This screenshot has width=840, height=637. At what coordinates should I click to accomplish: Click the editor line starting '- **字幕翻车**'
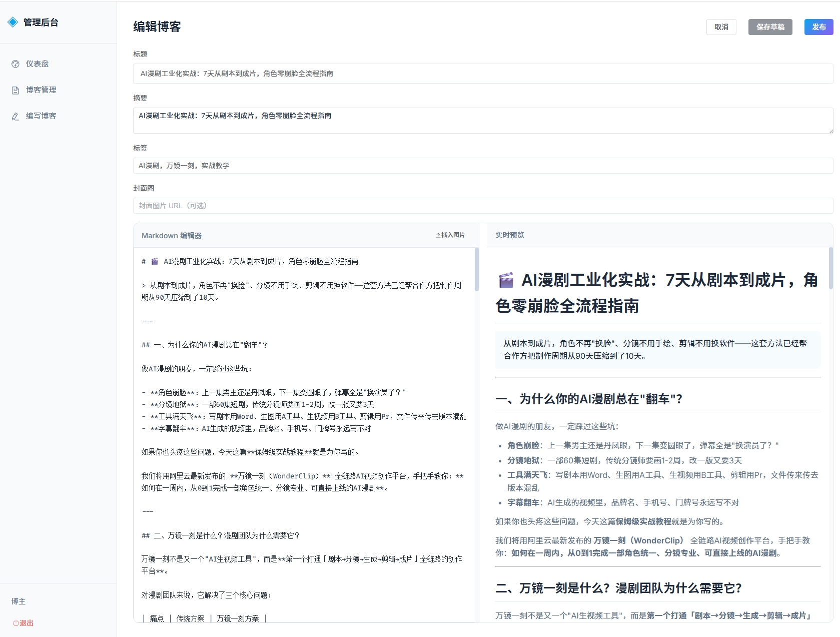(256, 428)
